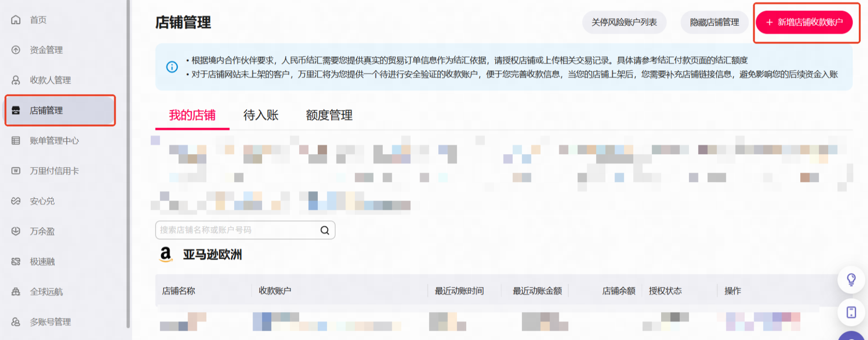Viewport: 868px width, 340px height.
Task: Click the 安心兑 handshake icon
Action: 16,201
